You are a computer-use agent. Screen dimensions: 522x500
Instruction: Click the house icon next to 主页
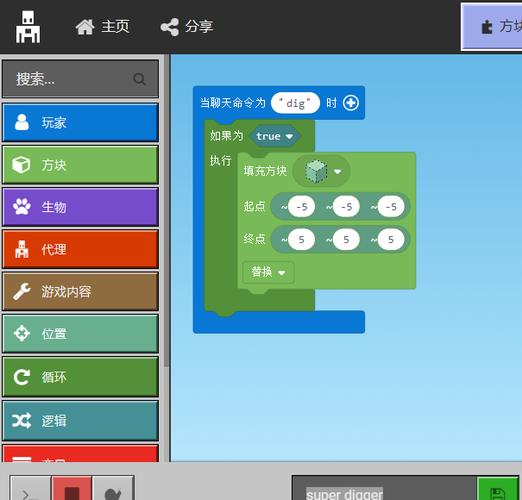click(x=85, y=27)
